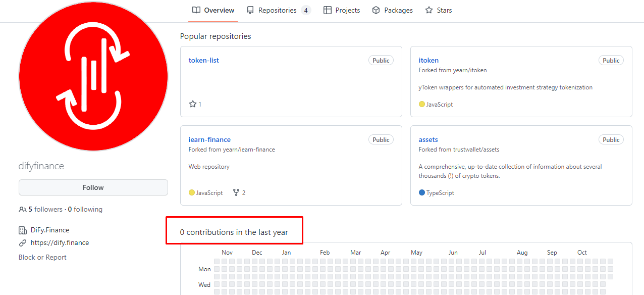This screenshot has height=295, width=644.
Task: Click the yellow JavaScript dot on itoken
Action: point(422,104)
